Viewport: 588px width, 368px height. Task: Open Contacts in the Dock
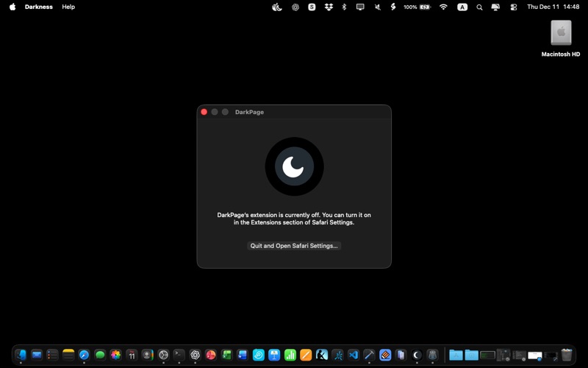148,355
